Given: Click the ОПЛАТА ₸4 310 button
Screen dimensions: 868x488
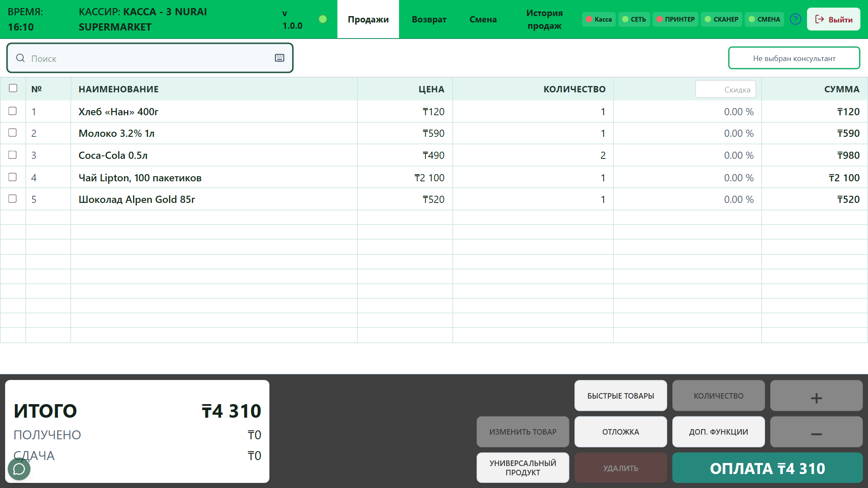Looking at the screenshot, I should click(x=767, y=468).
